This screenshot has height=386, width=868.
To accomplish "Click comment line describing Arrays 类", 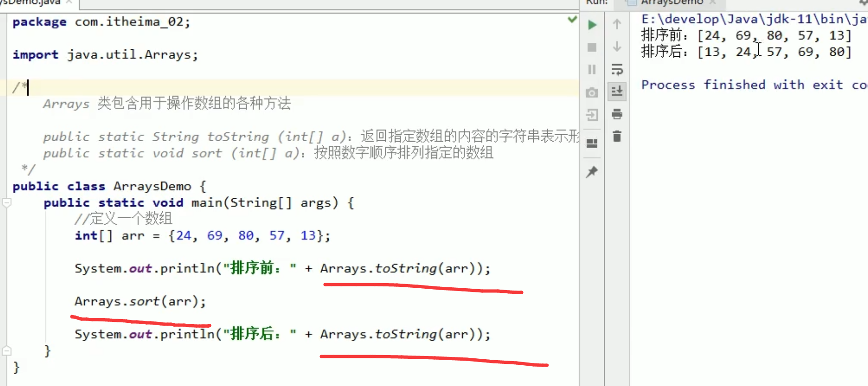I will coord(167,103).
